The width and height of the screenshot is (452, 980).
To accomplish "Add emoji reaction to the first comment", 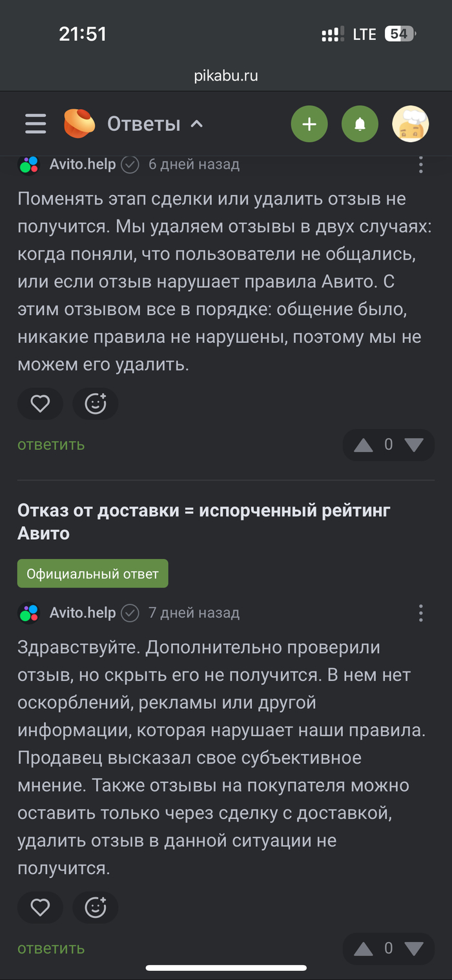I will (x=96, y=404).
